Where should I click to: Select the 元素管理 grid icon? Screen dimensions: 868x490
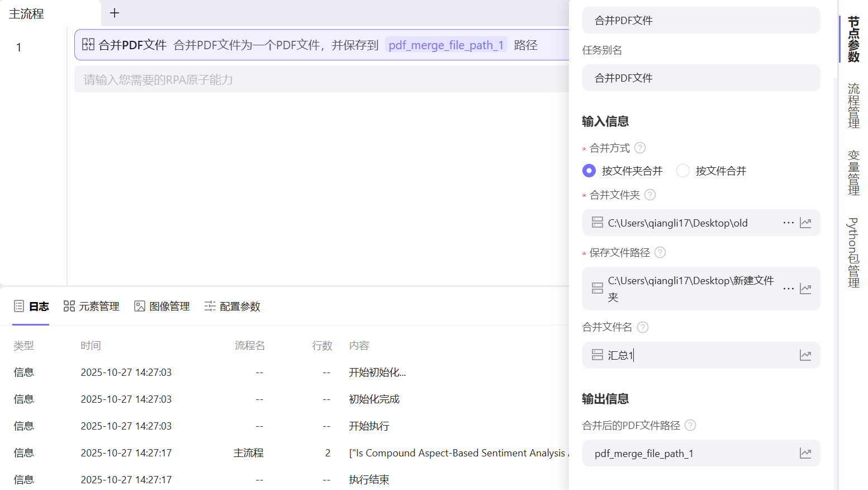(69, 306)
